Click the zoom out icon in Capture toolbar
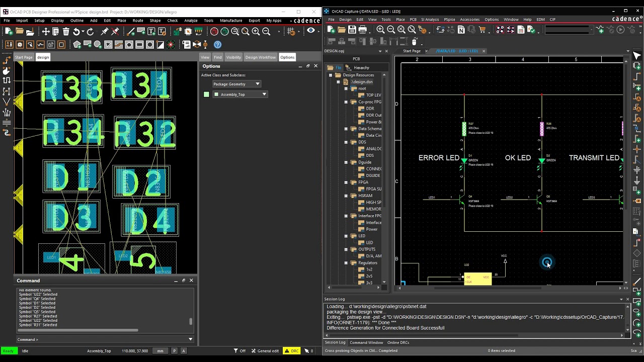This screenshot has height=362, width=644. [391, 30]
